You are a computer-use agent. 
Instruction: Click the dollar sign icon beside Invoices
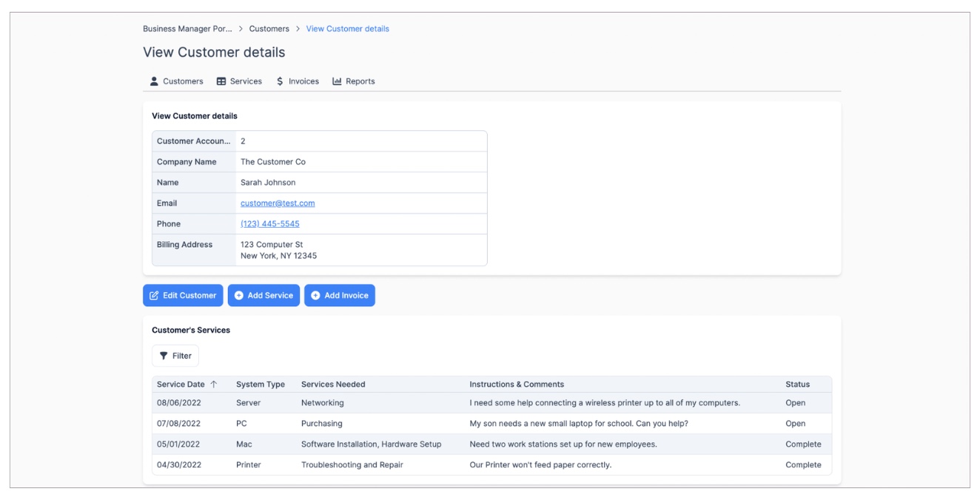(280, 81)
